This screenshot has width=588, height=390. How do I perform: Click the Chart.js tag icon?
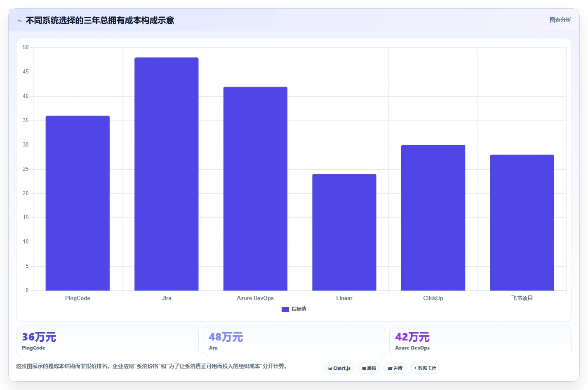click(330, 368)
